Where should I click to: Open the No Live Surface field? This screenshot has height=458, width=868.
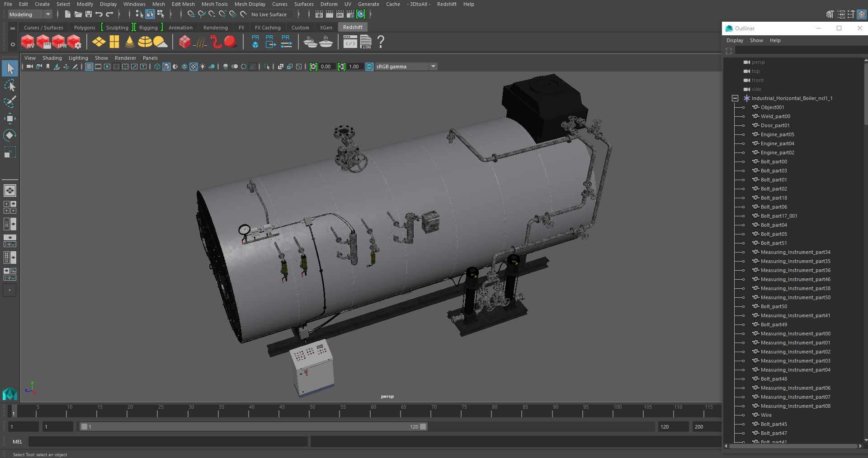click(x=271, y=14)
